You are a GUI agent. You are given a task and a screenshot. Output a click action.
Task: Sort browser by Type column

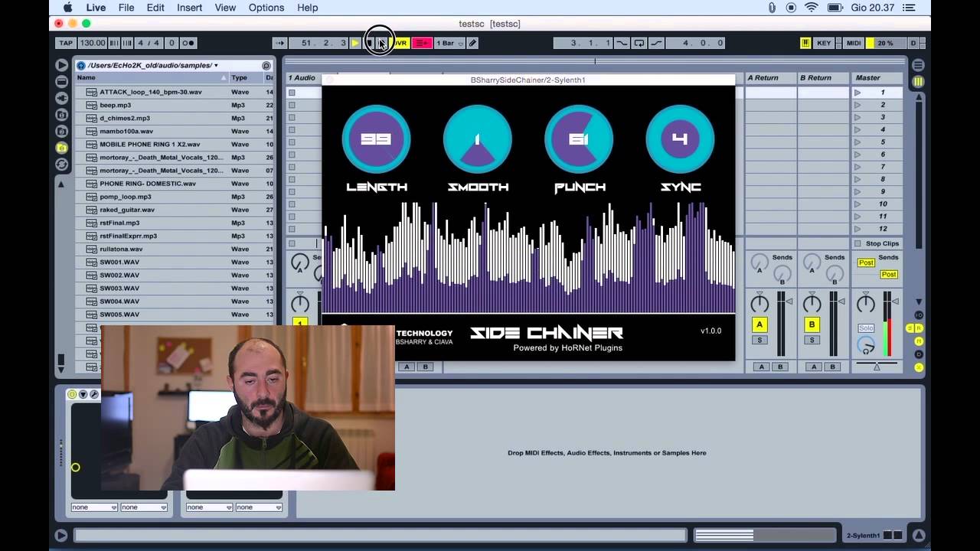pyautogui.click(x=246, y=77)
